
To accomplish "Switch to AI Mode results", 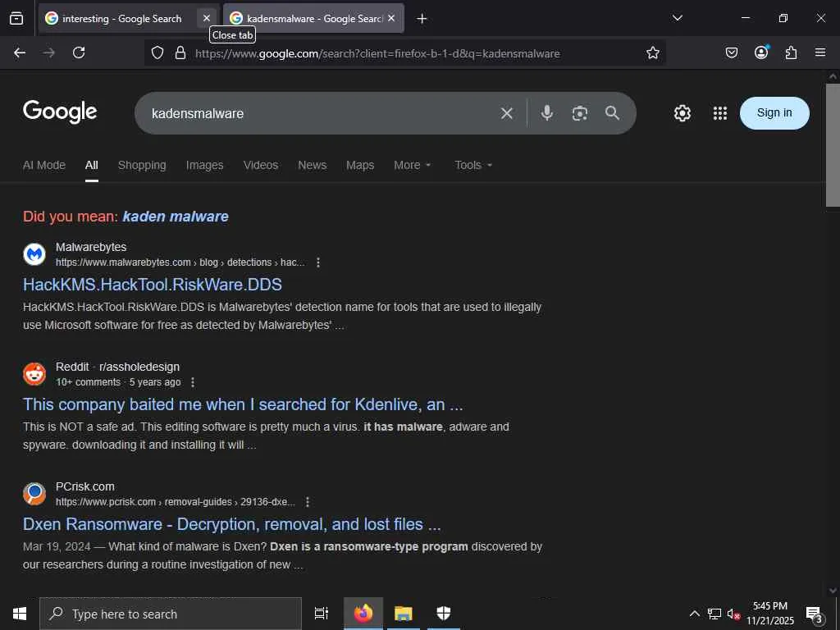I will tap(44, 165).
